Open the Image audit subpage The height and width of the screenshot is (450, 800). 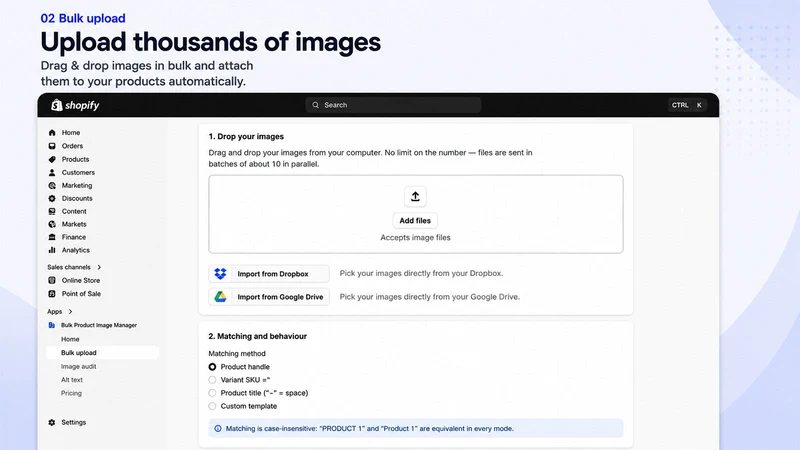click(x=79, y=366)
